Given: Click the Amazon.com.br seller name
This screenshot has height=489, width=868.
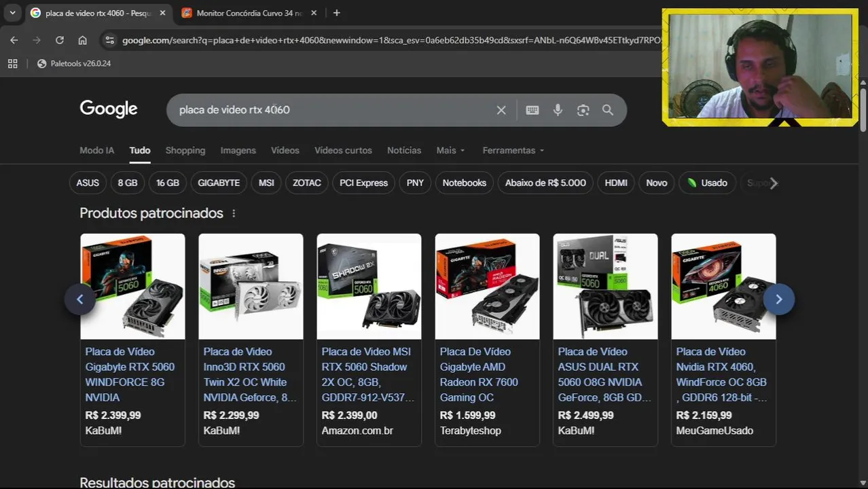Looking at the screenshot, I should coord(357,431).
